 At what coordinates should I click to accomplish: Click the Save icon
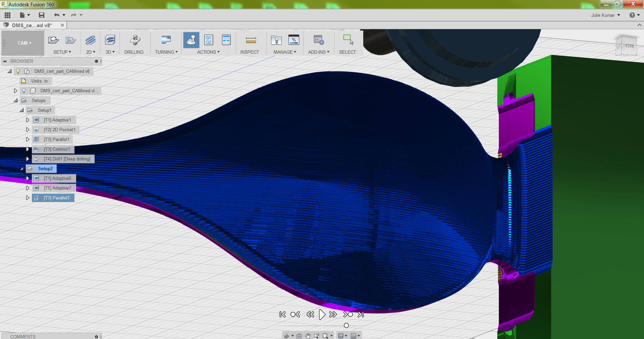click(42, 15)
